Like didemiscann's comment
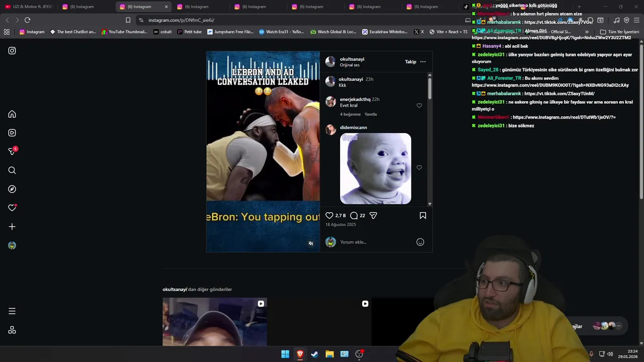644x362 pixels. point(419,167)
